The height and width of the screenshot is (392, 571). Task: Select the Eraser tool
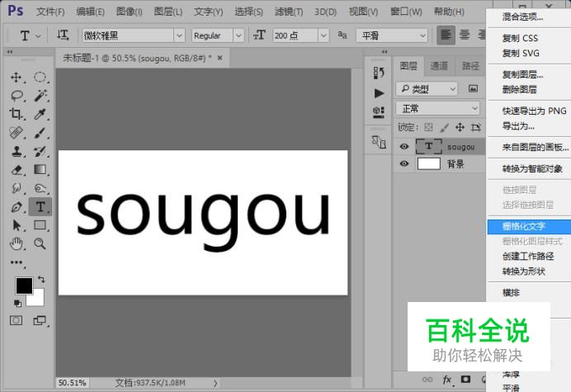click(17, 169)
